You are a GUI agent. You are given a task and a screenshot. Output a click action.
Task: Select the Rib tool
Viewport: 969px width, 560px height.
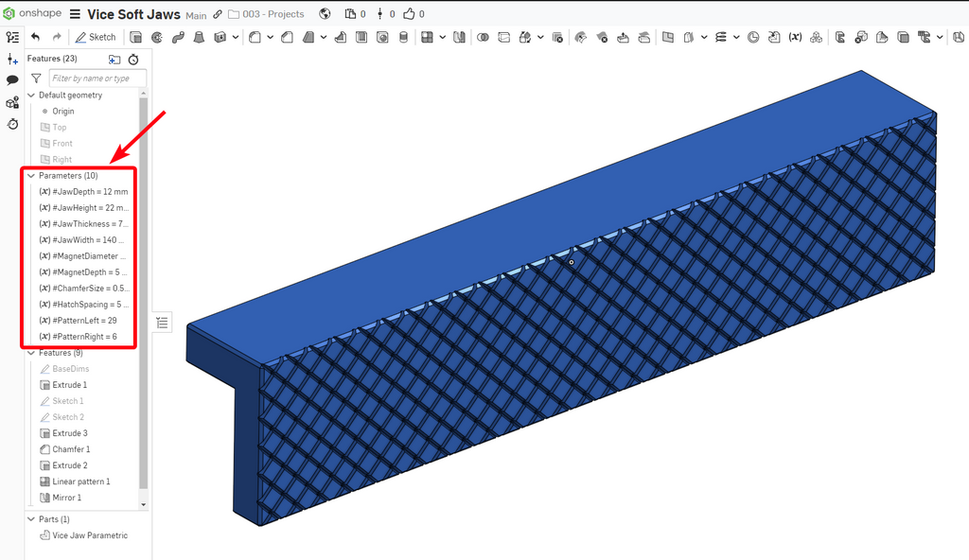click(341, 37)
